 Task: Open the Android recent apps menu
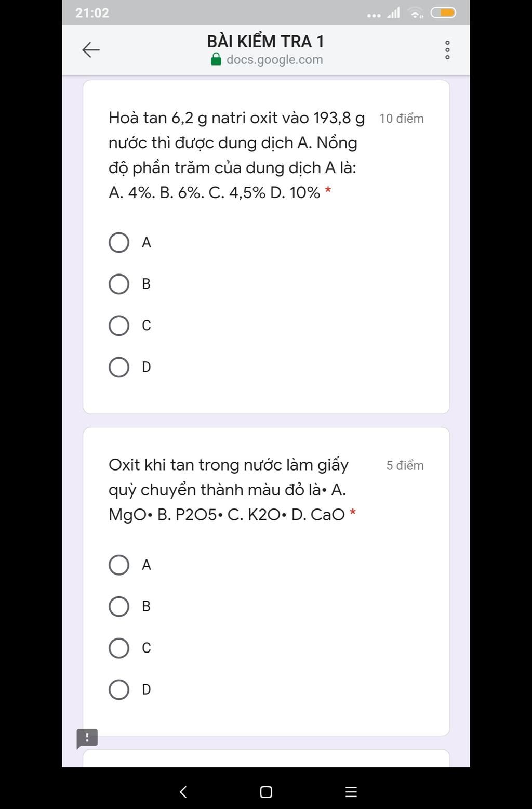pos(351,792)
